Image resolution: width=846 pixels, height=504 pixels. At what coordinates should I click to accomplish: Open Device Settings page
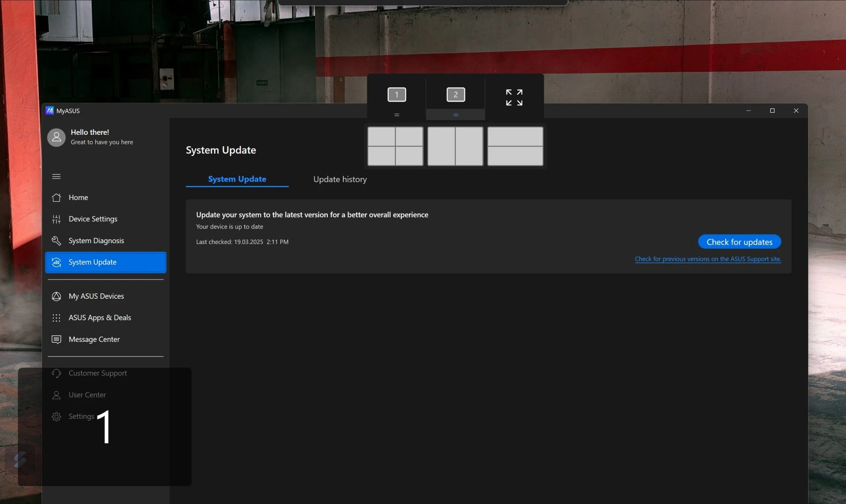coord(105,219)
